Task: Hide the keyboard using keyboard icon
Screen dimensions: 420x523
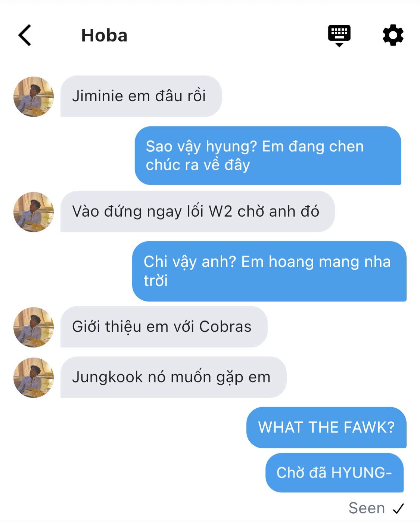Action: pyautogui.click(x=339, y=36)
